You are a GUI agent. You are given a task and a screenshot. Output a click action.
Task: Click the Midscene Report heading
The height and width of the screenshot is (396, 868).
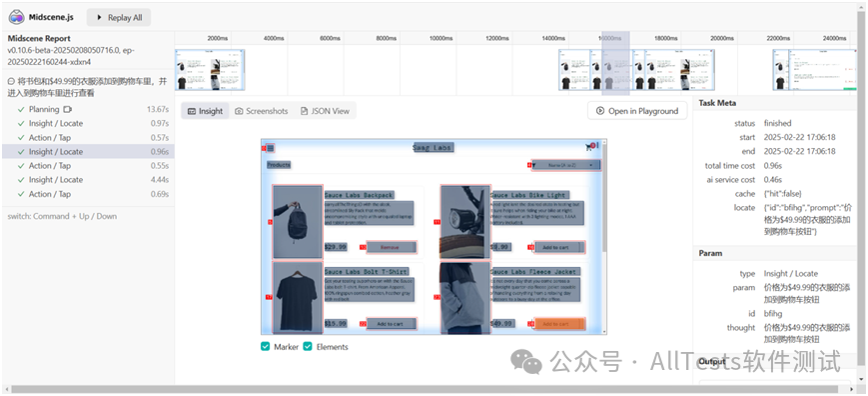tap(39, 38)
